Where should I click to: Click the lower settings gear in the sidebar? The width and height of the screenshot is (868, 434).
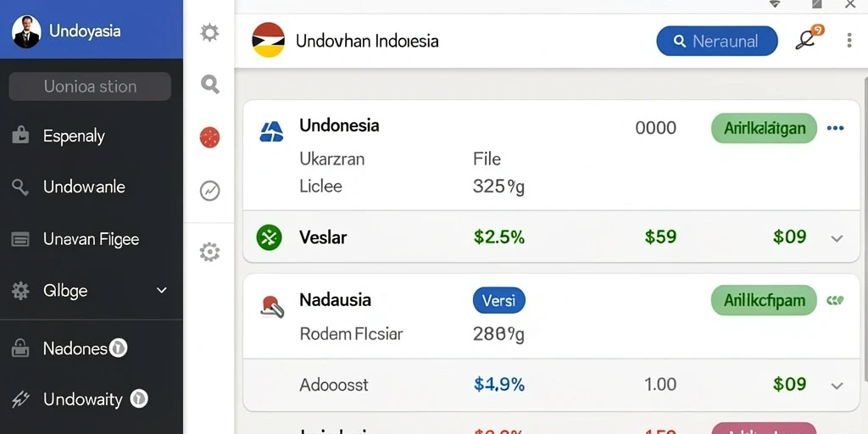210,252
